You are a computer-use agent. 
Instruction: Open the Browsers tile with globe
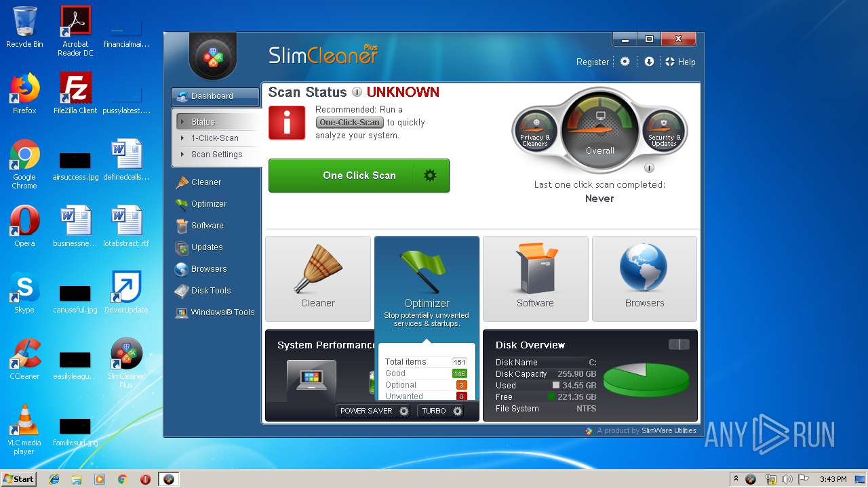[644, 279]
